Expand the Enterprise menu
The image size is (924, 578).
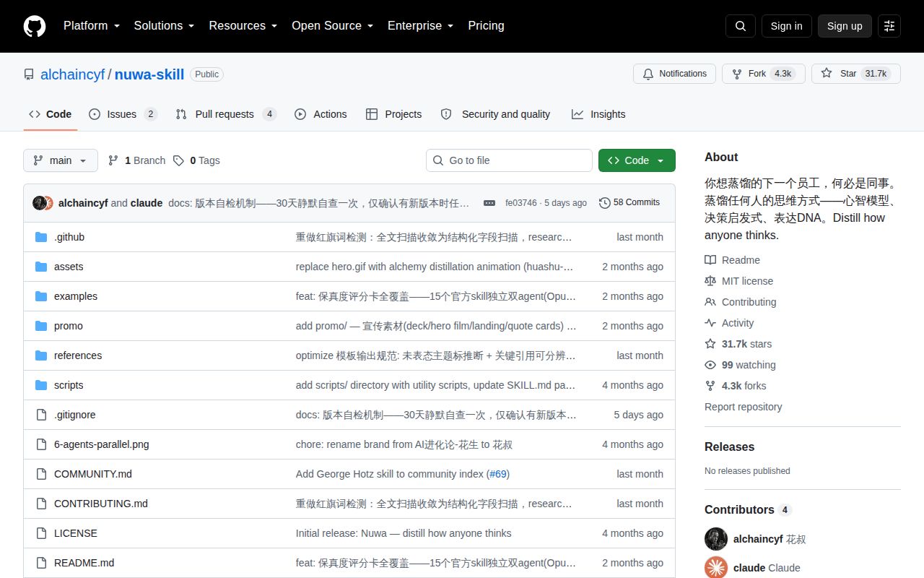coord(420,26)
